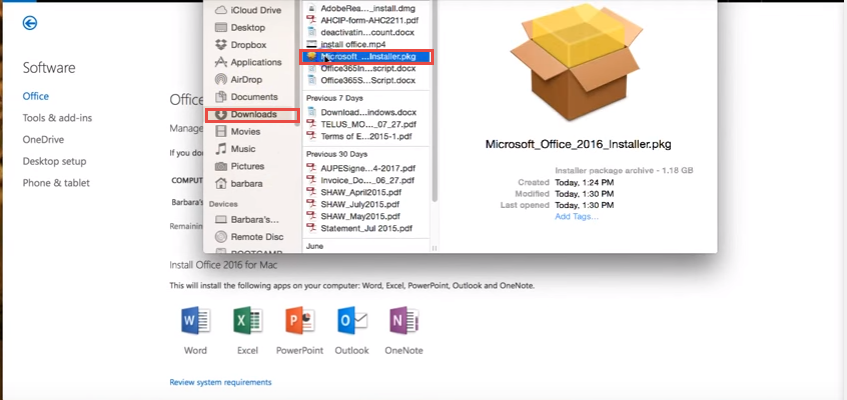Click the blue back arrow icon
The height and width of the screenshot is (400, 847).
30,23
